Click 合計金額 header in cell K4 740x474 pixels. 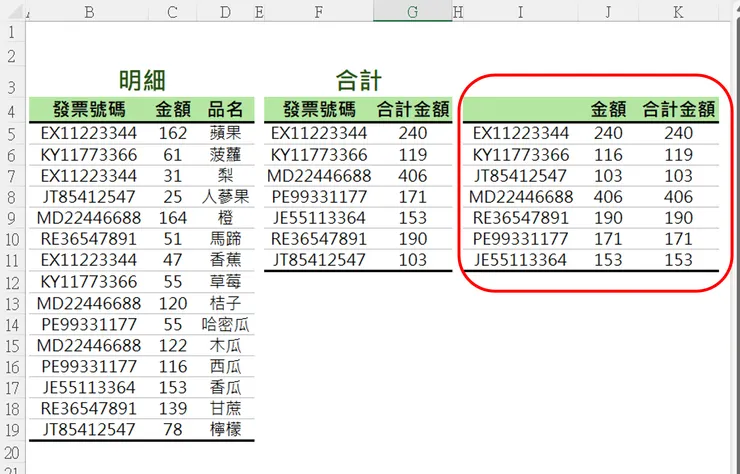click(679, 110)
